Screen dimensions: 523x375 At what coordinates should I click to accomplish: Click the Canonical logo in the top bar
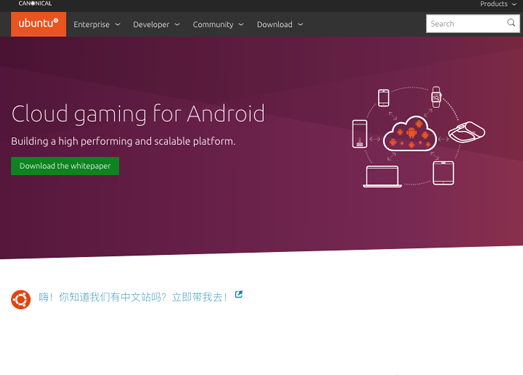(35, 4)
